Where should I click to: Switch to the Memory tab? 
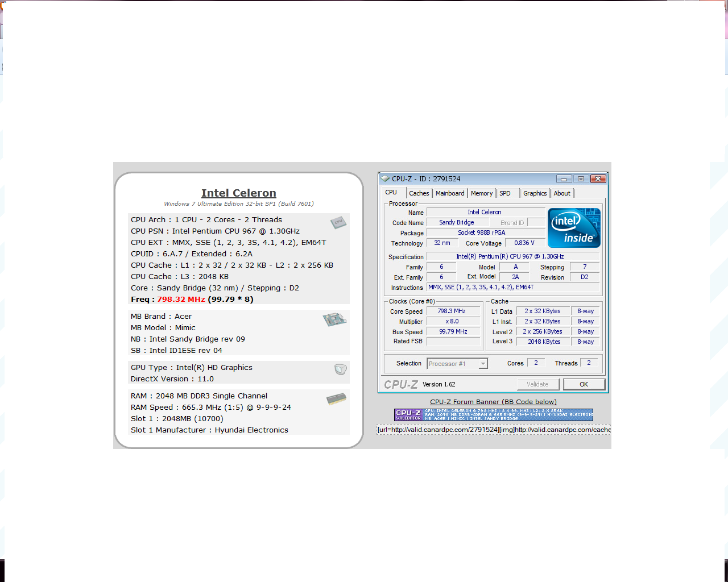tap(482, 193)
